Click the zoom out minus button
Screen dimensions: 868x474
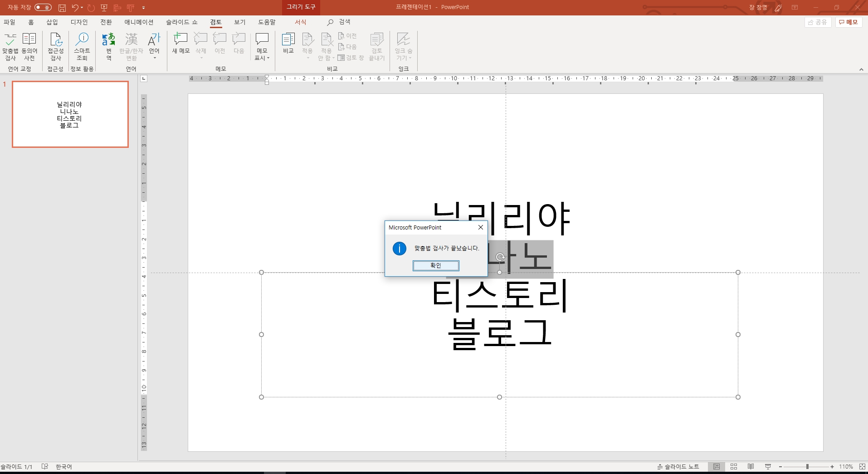coord(780,467)
